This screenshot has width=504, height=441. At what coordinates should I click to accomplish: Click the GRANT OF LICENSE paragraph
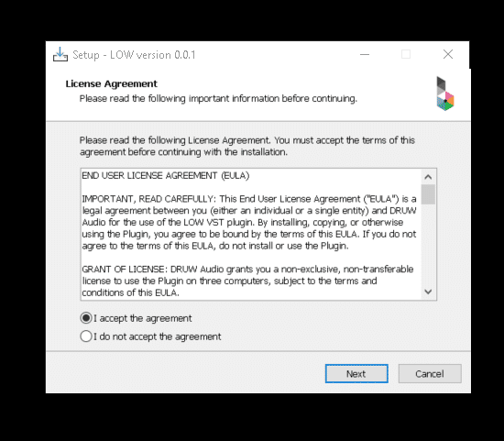coord(247,281)
